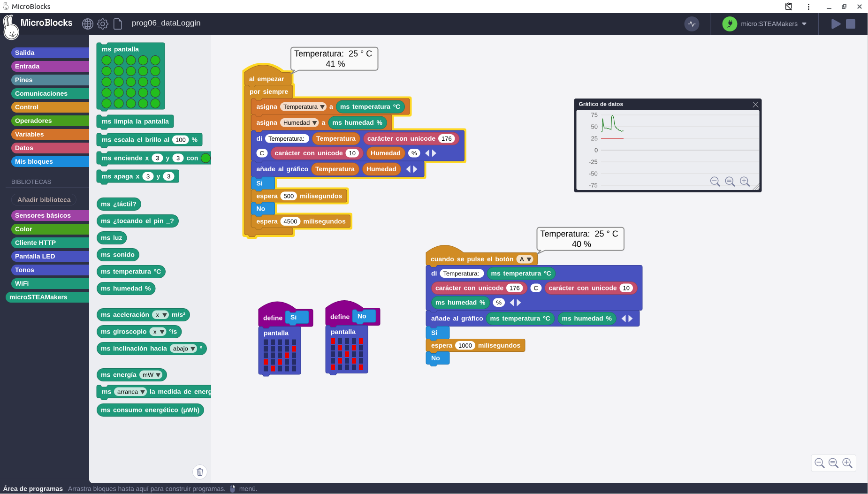The width and height of the screenshot is (868, 494).
Task: Select the Pantalla LED library category
Action: 35,256
